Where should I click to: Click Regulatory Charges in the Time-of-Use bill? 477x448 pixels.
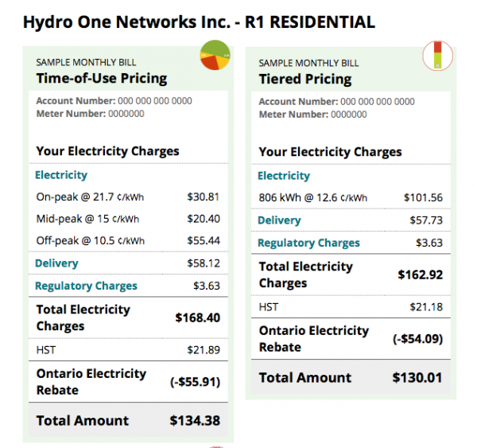click(x=87, y=286)
